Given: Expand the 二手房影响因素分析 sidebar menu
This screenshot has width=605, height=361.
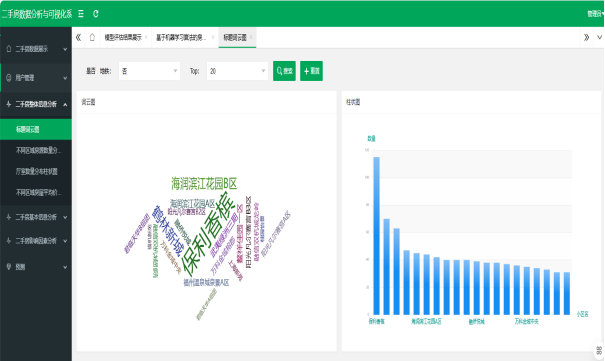Looking at the screenshot, I should pyautogui.click(x=36, y=241).
